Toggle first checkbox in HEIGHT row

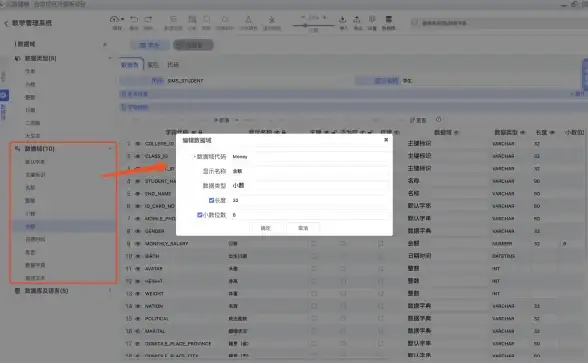coord(314,281)
